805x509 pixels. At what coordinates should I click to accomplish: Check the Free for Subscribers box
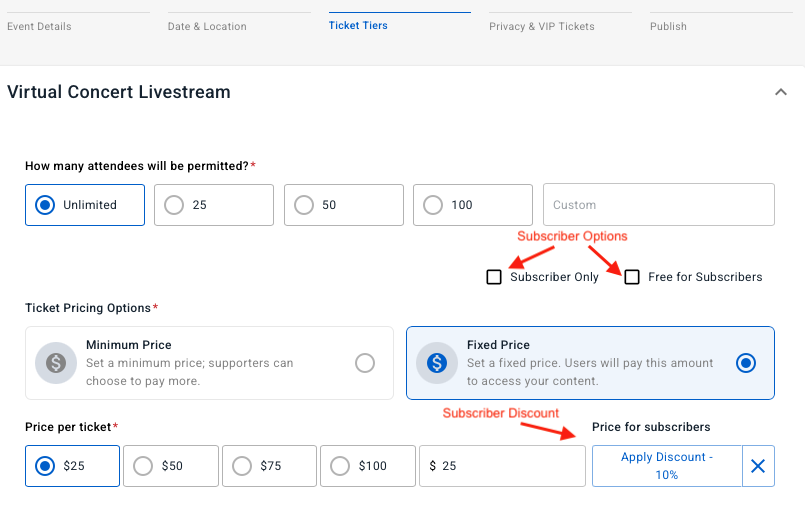click(632, 277)
